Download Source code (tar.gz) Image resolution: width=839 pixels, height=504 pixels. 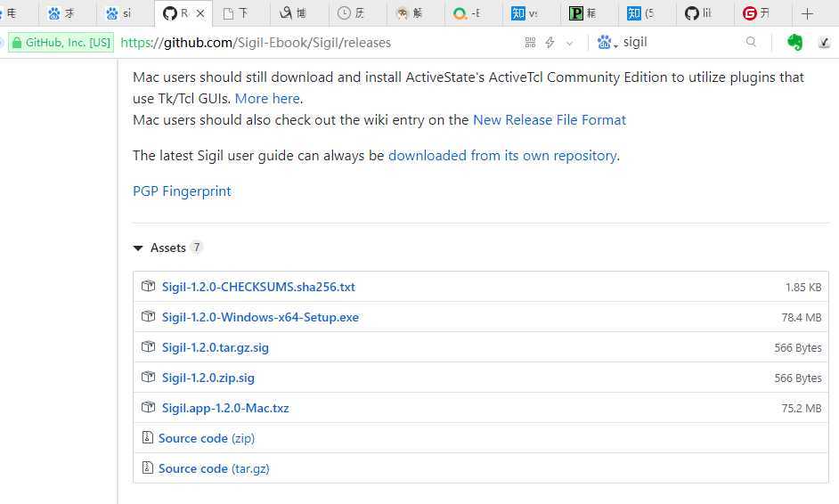coord(214,468)
